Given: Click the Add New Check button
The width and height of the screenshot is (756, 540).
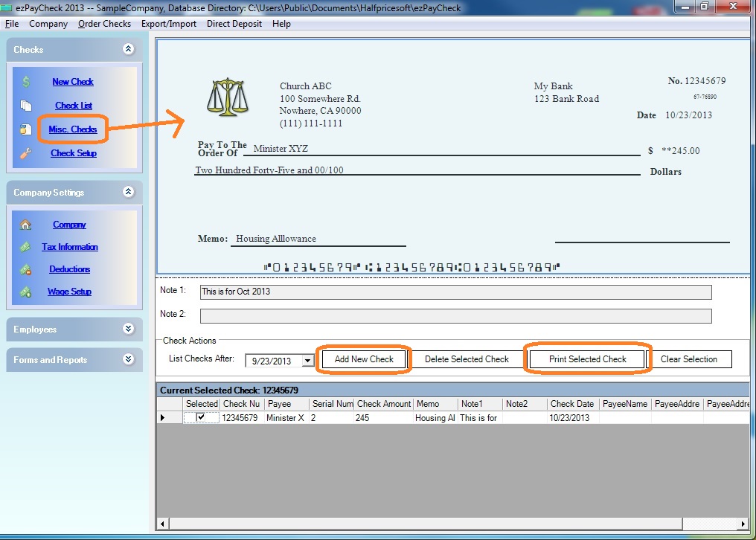Looking at the screenshot, I should click(364, 359).
